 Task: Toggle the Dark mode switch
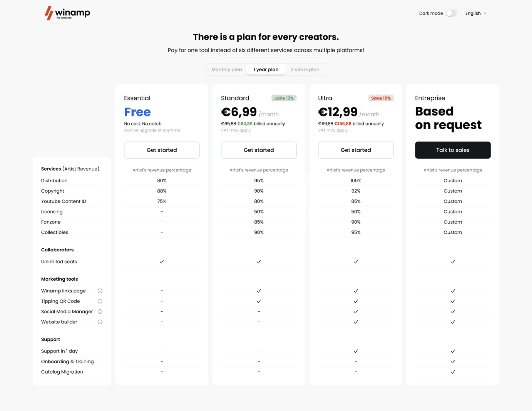tap(451, 13)
